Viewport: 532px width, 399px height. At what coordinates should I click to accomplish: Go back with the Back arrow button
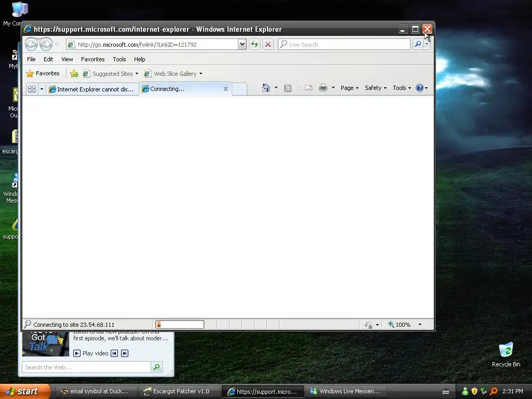click(31, 44)
